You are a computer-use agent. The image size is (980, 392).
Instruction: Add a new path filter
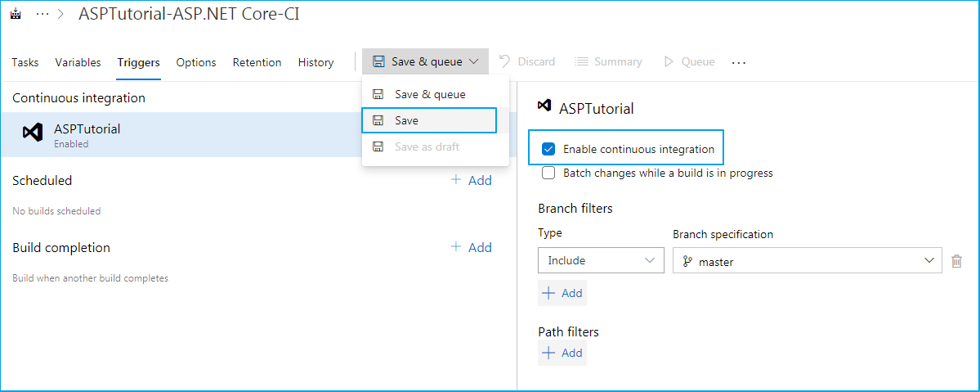click(562, 353)
